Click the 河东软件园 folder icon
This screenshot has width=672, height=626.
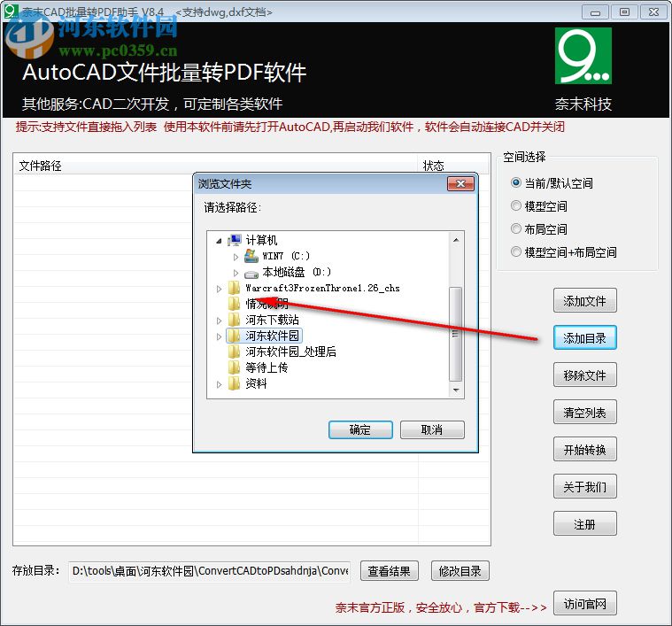click(x=234, y=336)
